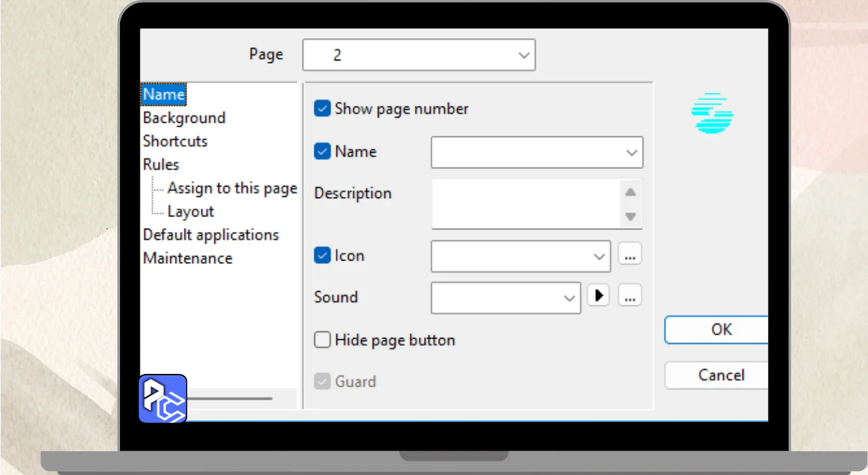Toggle the Name checkbox

click(322, 151)
